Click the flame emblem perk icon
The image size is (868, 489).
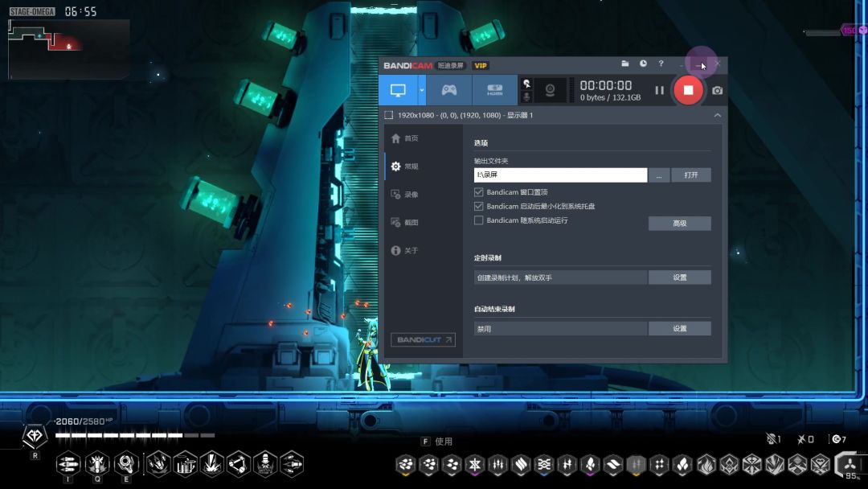click(x=706, y=465)
